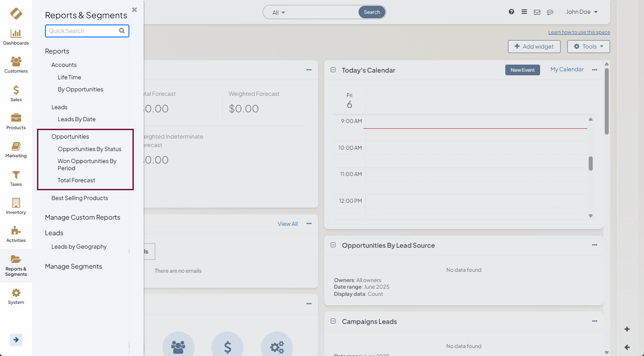Open the mail envelope icon in header

pos(537,12)
